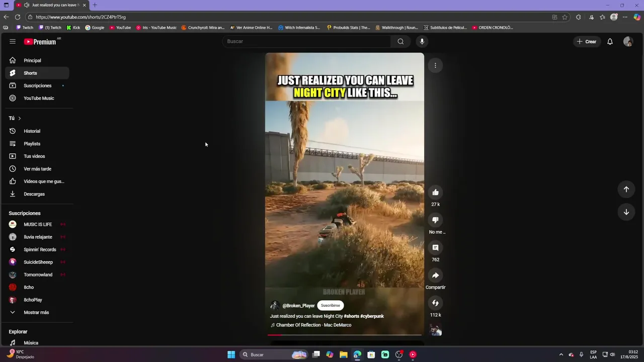Open Música under Explorar

pyautogui.click(x=37, y=343)
